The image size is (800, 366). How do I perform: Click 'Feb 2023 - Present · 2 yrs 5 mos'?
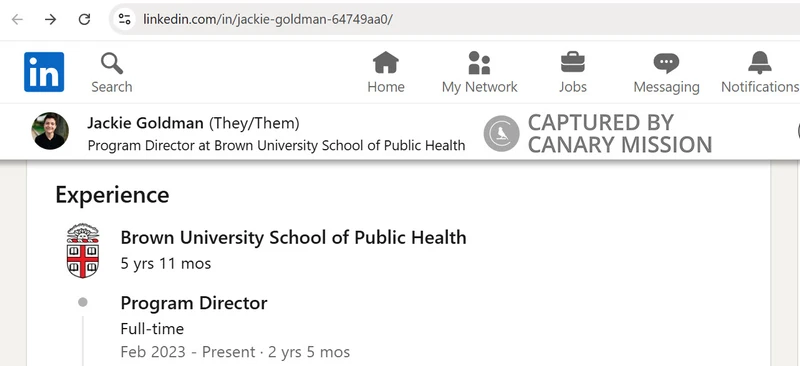[x=235, y=352]
